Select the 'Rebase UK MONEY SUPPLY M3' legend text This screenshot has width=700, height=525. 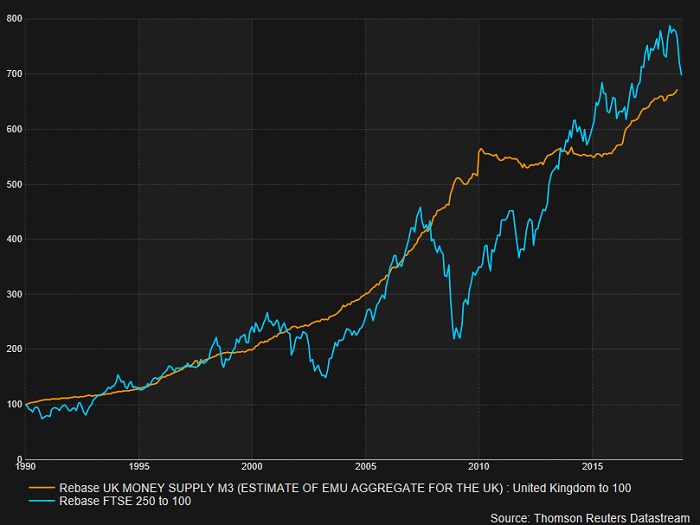[x=345, y=488]
